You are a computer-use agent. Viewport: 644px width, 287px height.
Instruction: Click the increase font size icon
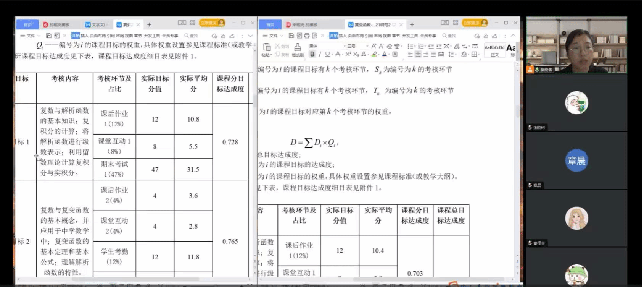pyautogui.click(x=374, y=46)
